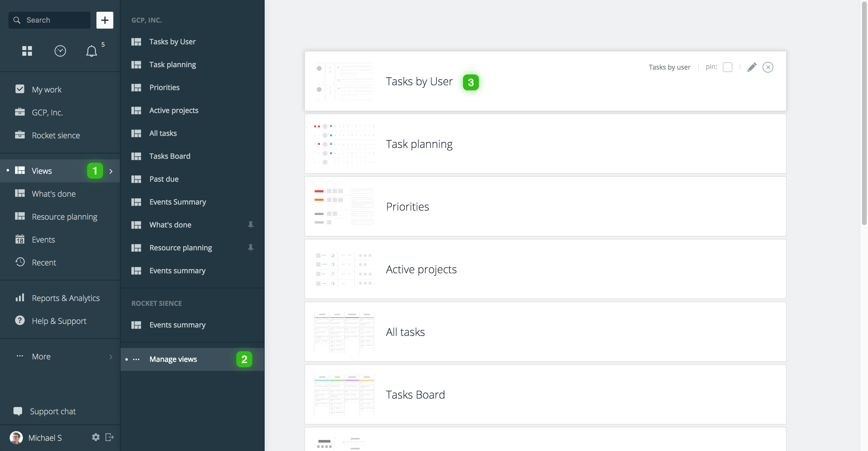This screenshot has height=451, width=868.
Task: Click the view icon next to Tasks Board in submenu
Action: 136,156
